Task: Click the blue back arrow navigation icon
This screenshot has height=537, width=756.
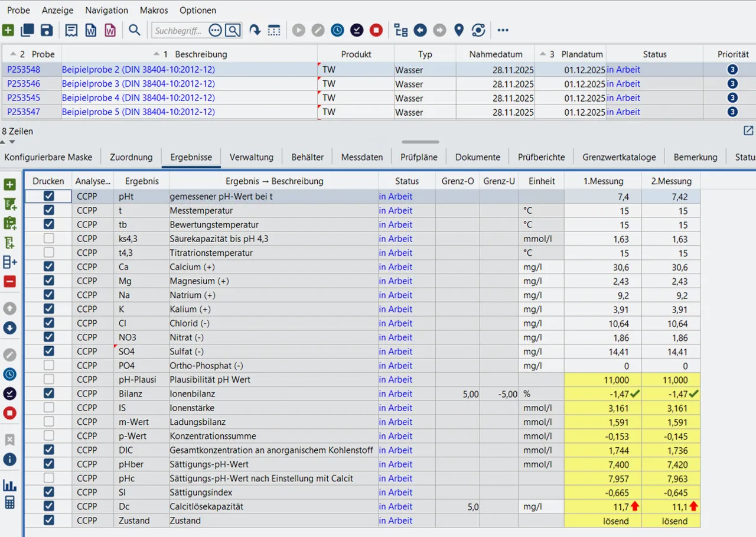Action: pos(420,30)
